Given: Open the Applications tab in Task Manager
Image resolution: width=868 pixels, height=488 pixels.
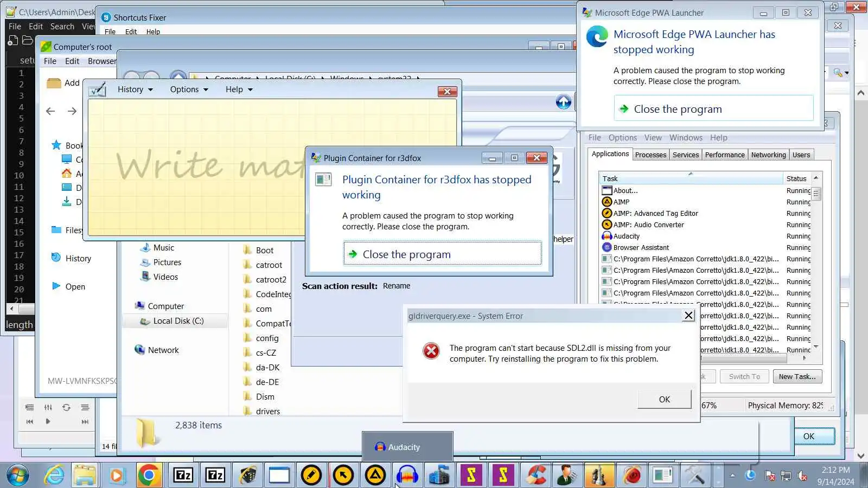Looking at the screenshot, I should 610,154.
